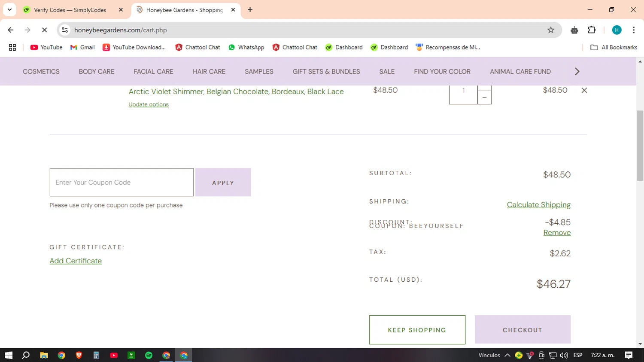Open the product name link Arctic Violet Shimmer

click(x=236, y=91)
